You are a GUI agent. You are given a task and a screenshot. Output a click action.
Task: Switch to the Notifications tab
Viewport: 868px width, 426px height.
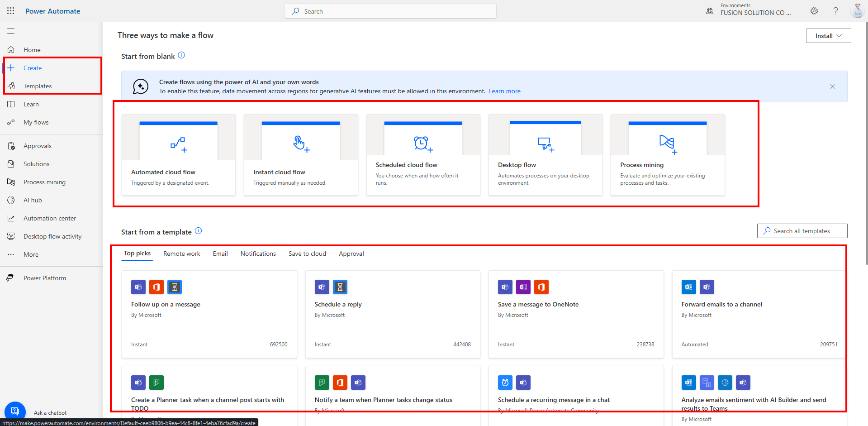tap(258, 254)
